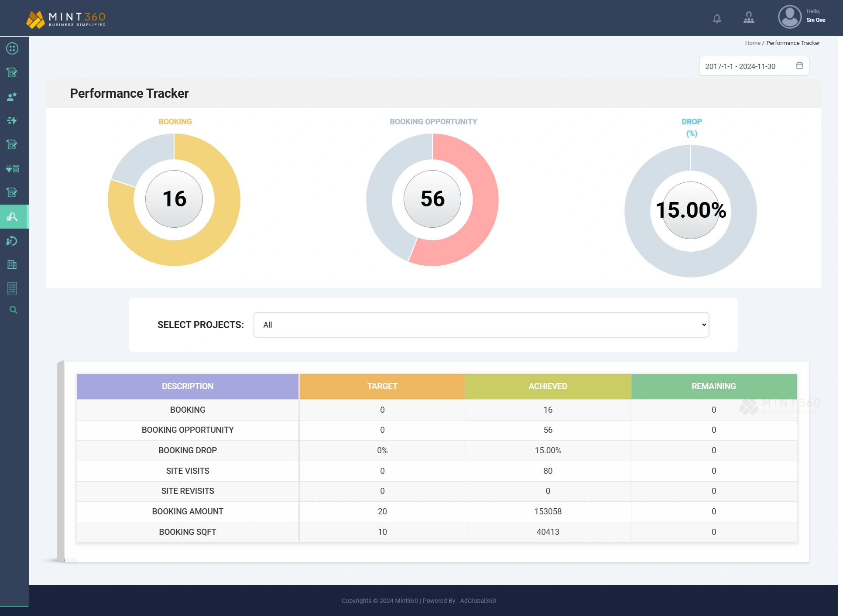Open the funnel filter list sidebar icon
Viewport: 843px width, 616px height.
(x=12, y=168)
